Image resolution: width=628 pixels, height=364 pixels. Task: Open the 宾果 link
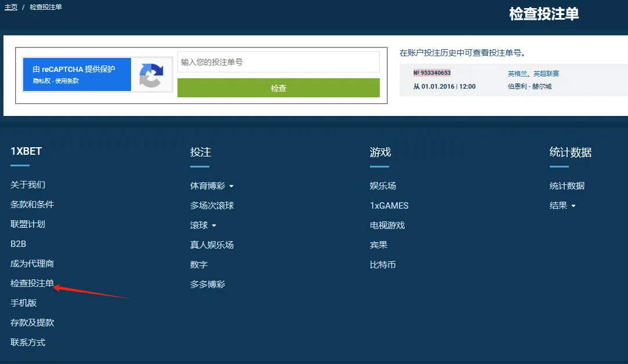pyautogui.click(x=379, y=245)
